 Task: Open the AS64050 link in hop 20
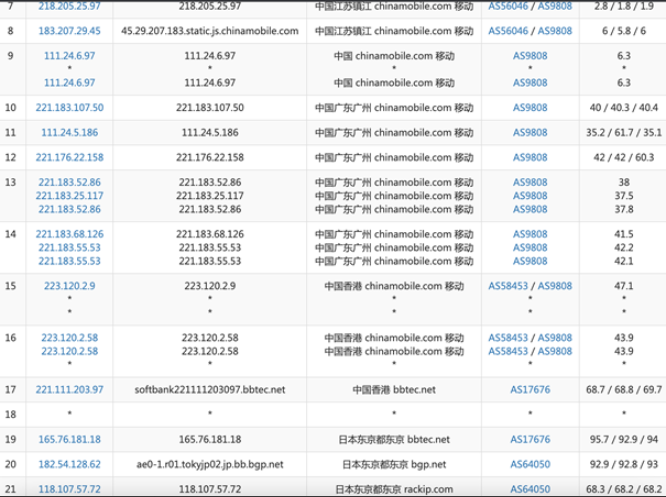[530, 464]
